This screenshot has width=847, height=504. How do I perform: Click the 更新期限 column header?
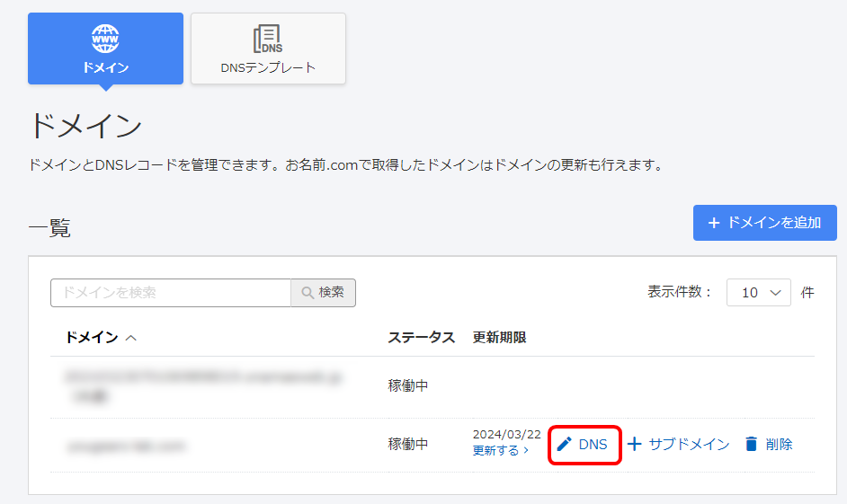500,338
